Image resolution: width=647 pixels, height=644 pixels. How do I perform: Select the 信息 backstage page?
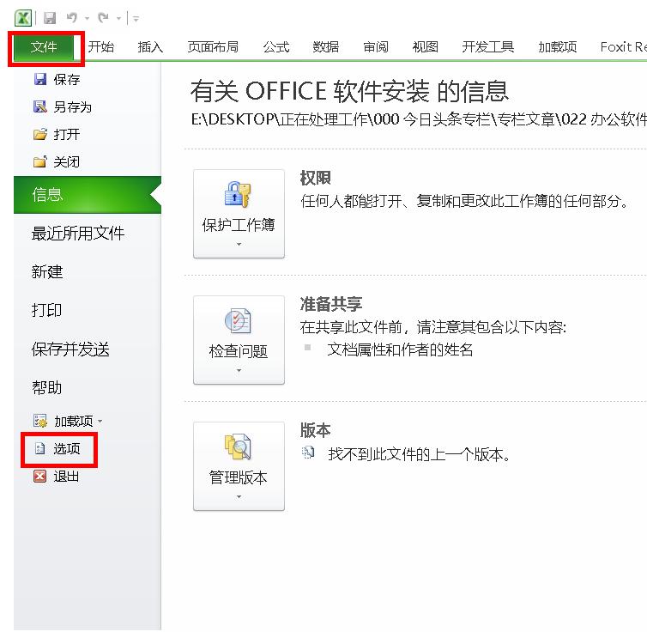88,195
